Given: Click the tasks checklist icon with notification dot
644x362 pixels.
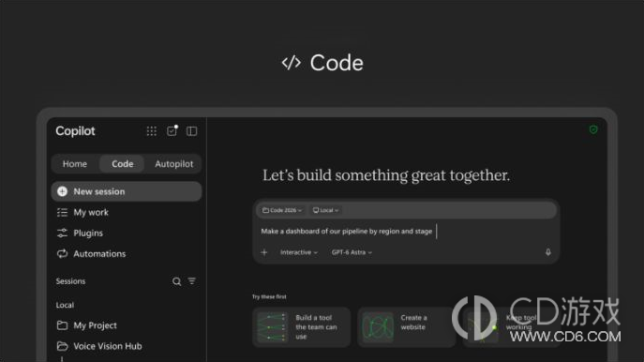Looking at the screenshot, I should (172, 130).
